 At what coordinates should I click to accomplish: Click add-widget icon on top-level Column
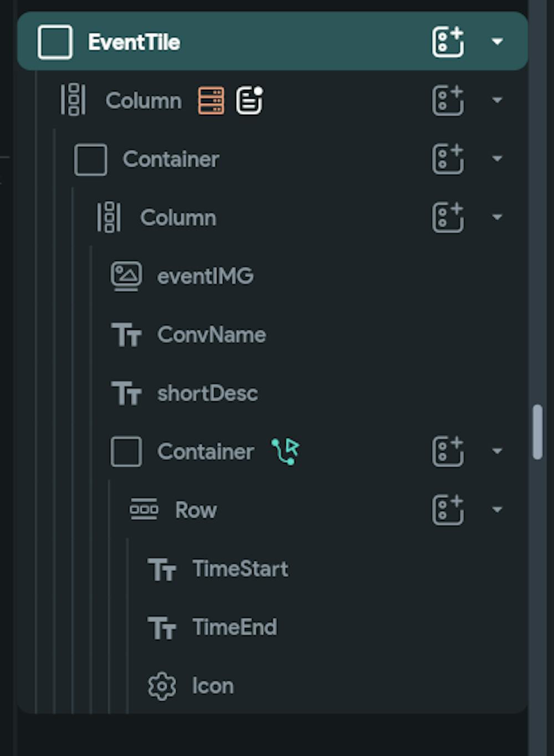448,100
